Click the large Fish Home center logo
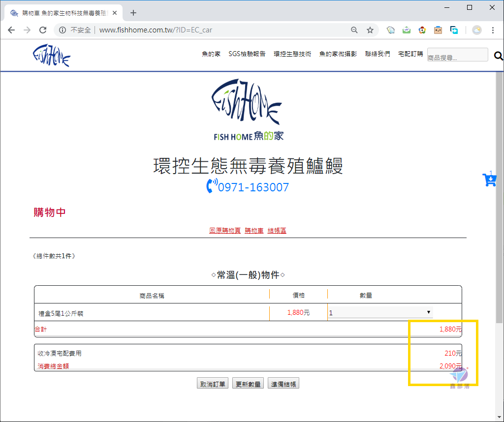The width and height of the screenshot is (504, 422). pyautogui.click(x=247, y=102)
